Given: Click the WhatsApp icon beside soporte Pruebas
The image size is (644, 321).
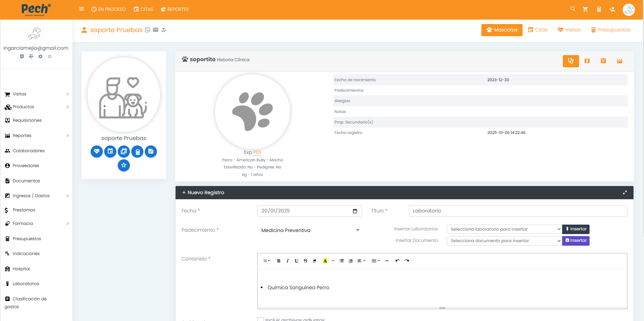Looking at the screenshot, I should click(x=147, y=30).
